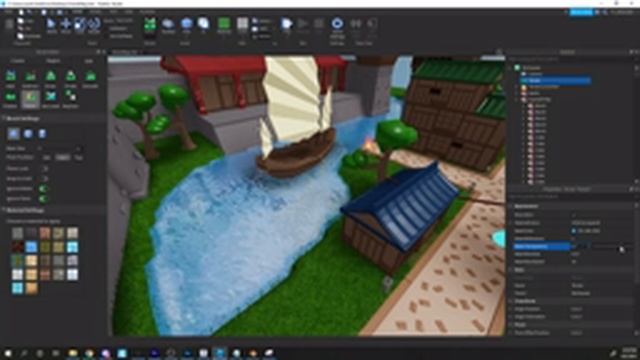Open the UI editor button
640x360 pixels.
[203, 25]
